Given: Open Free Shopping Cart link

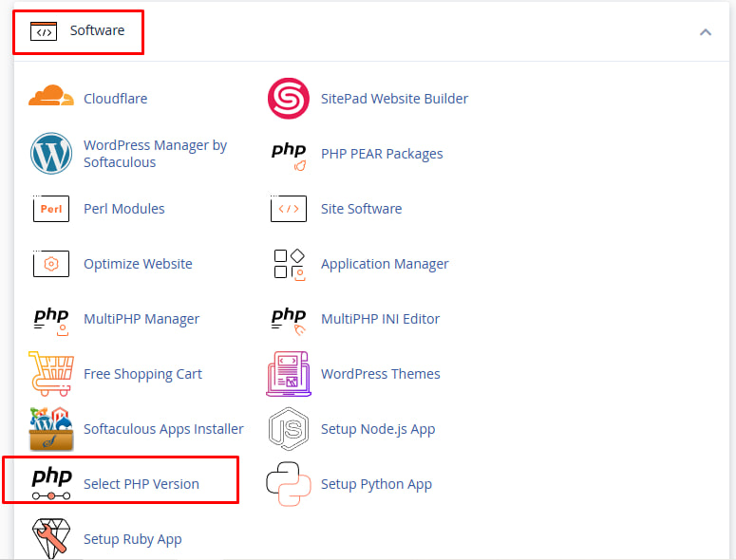Looking at the screenshot, I should pos(142,374).
